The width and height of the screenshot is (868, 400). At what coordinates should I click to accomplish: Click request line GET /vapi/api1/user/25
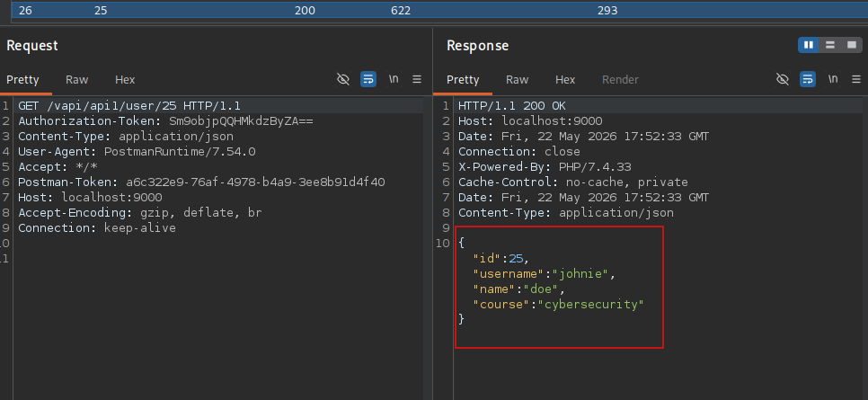coord(129,106)
